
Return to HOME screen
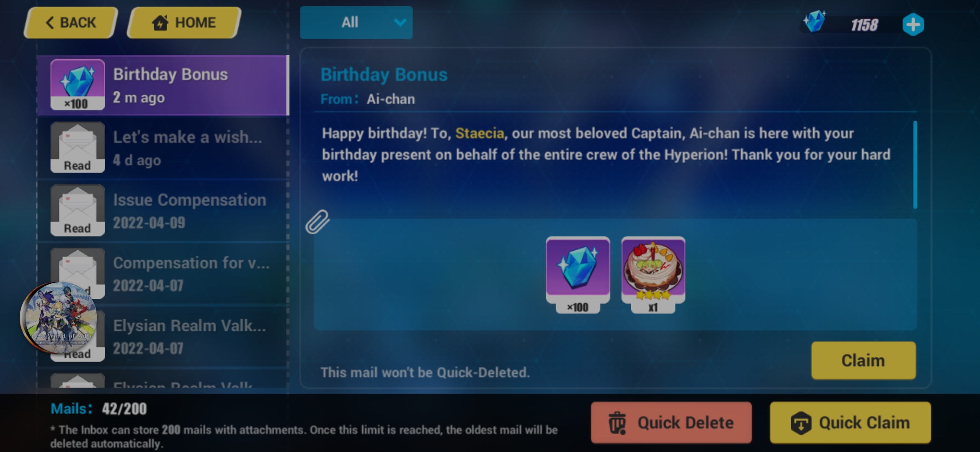click(184, 23)
